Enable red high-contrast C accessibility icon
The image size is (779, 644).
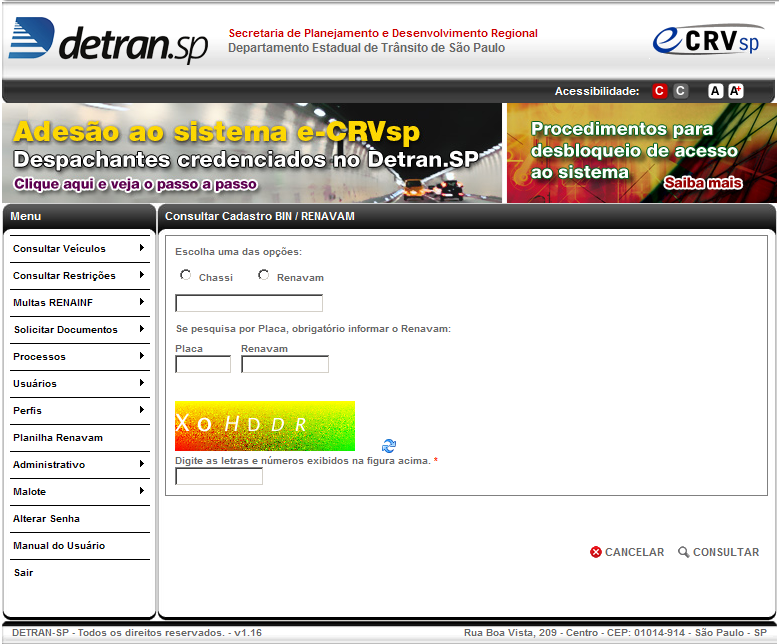[x=659, y=91]
